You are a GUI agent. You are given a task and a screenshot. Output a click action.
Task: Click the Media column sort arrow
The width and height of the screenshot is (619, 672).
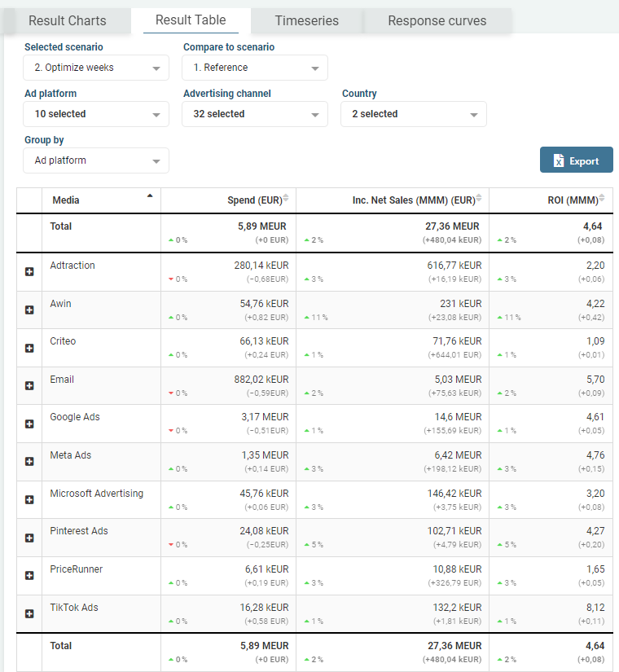[149, 196]
